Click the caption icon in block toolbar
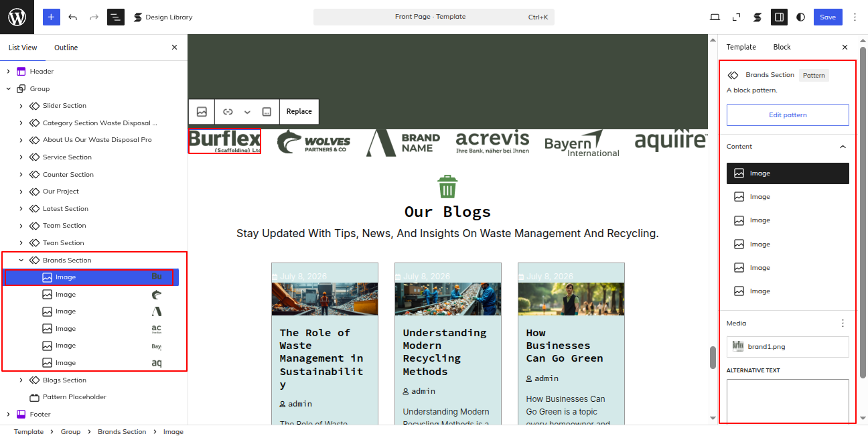Screen dimensions: 868x438 tap(267, 112)
